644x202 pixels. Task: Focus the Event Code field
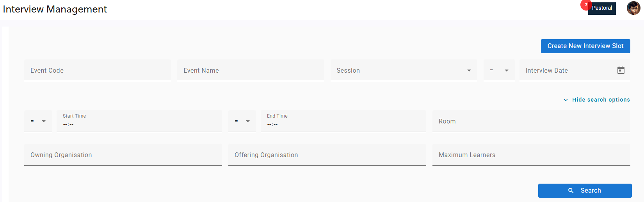coord(97,70)
